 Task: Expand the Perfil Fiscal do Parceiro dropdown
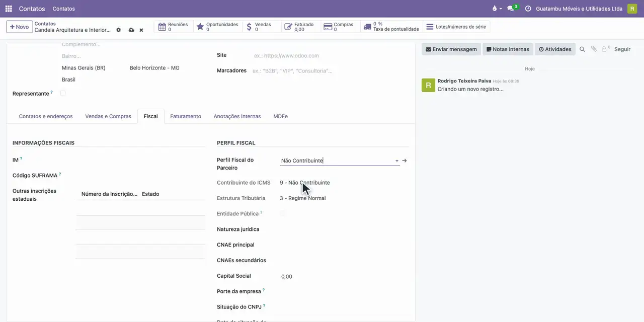pyautogui.click(x=397, y=161)
